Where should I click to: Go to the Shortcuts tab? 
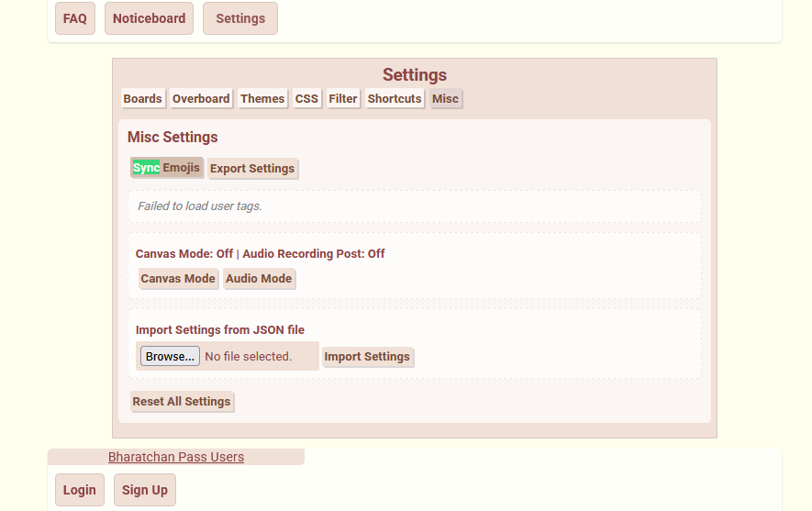395,99
